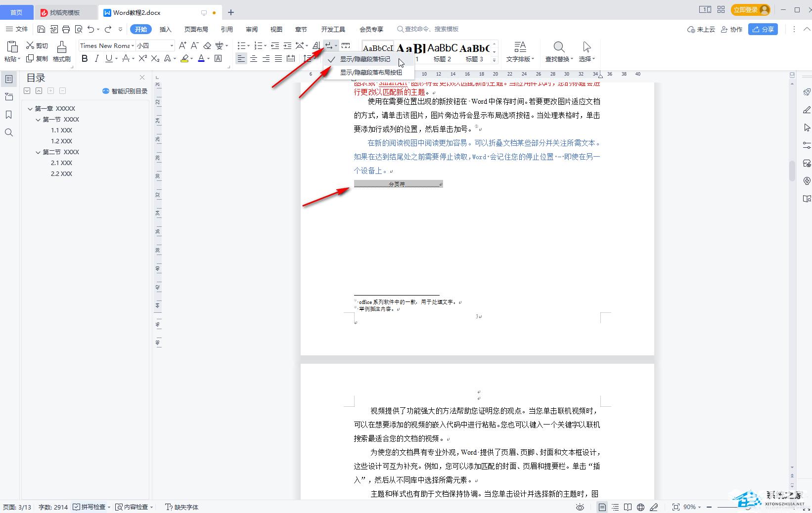
Task: Click the 文字排版 text layout icon
Action: (520, 52)
